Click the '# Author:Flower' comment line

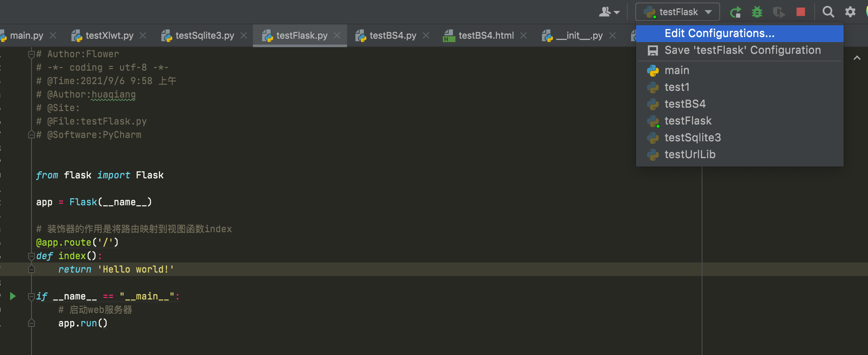(78, 54)
